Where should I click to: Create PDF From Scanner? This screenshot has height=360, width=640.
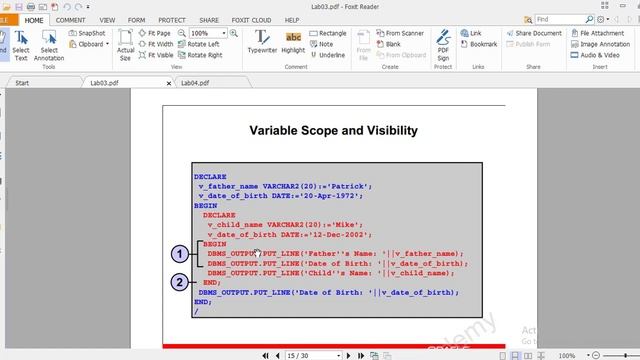[x=400, y=33]
